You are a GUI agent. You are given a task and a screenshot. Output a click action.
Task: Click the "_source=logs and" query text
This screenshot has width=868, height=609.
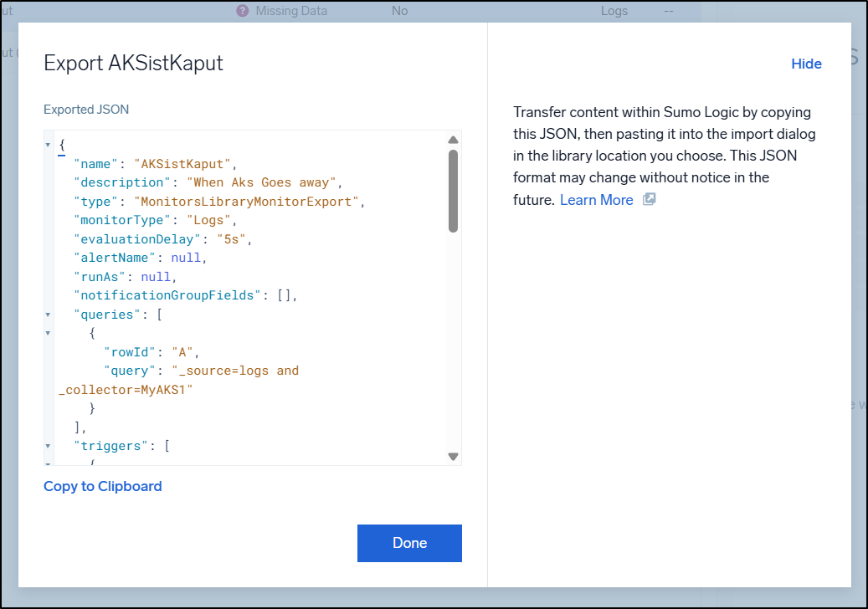(x=235, y=371)
